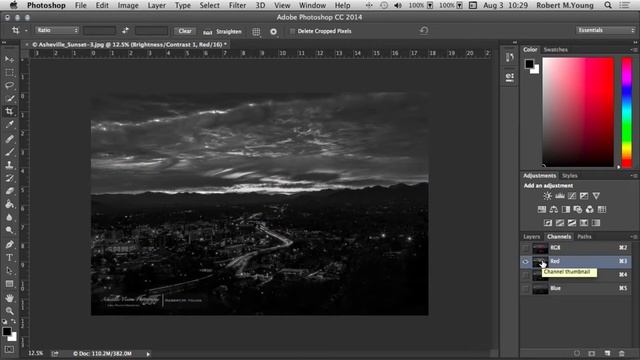
Task: Select the Lasso tool
Action: (9, 85)
